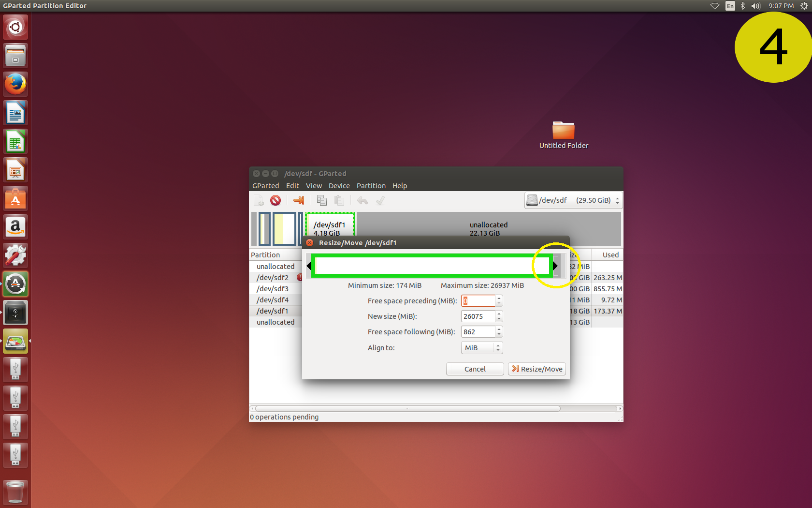Click the Free space following input field
The width and height of the screenshot is (812, 508).
click(478, 332)
